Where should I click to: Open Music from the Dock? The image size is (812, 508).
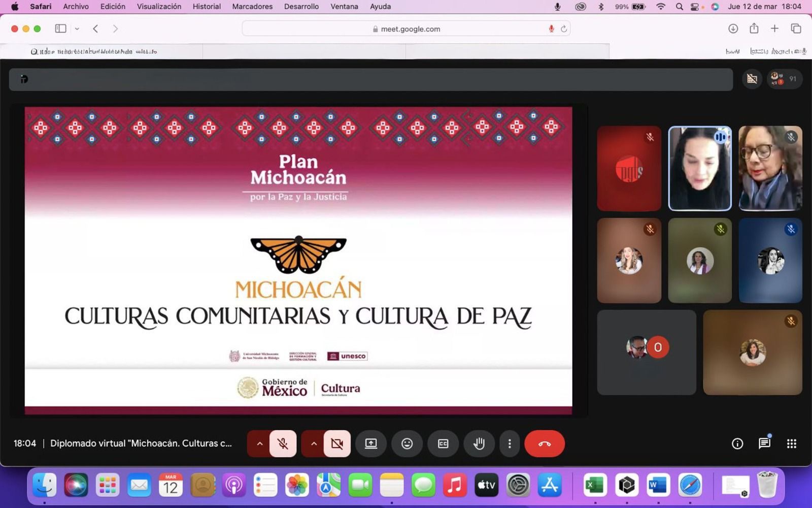pyautogui.click(x=454, y=485)
